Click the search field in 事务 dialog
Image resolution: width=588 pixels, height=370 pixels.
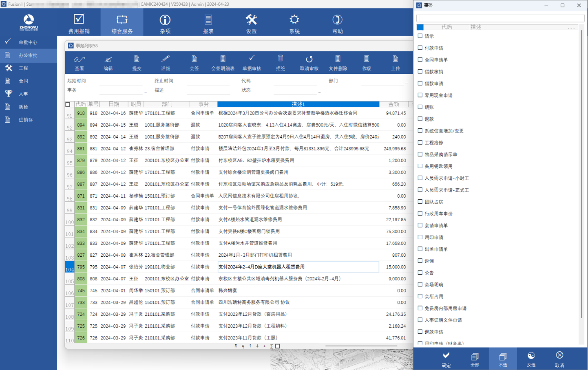tap(500, 18)
